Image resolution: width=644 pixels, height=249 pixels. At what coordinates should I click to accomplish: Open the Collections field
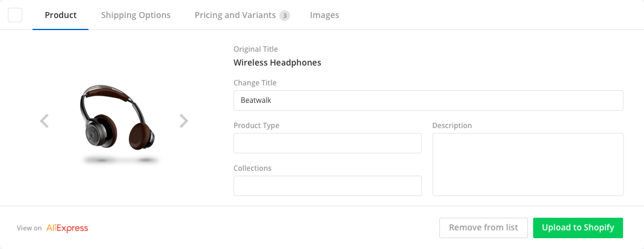click(x=327, y=186)
